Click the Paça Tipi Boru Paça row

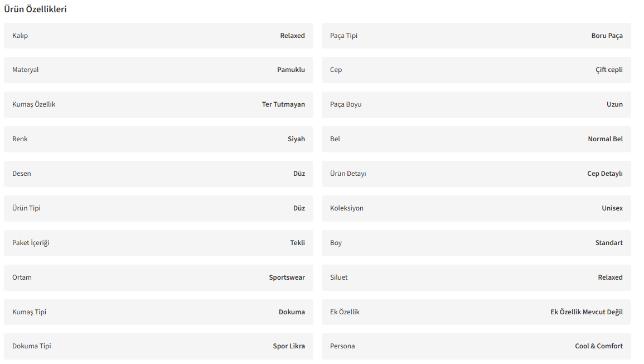coord(476,36)
